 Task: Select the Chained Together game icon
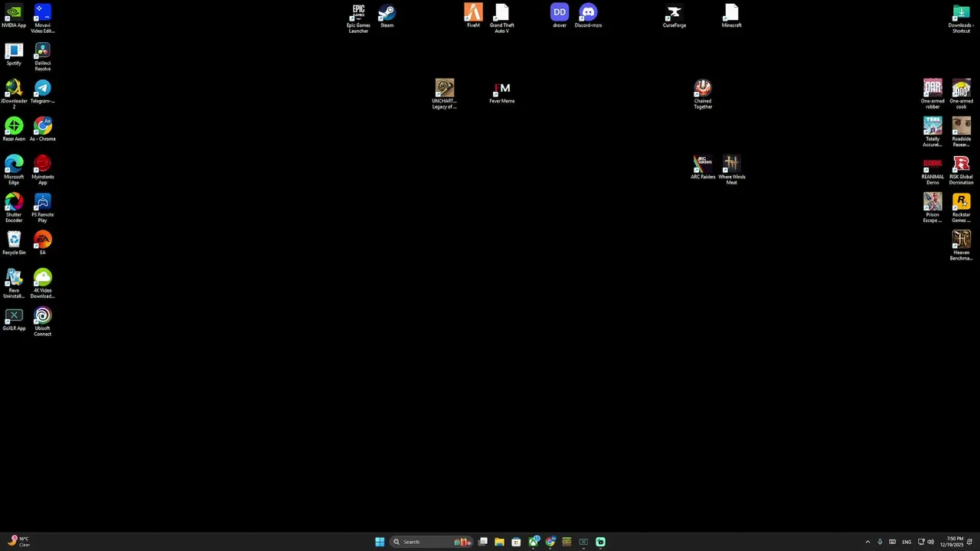click(703, 94)
